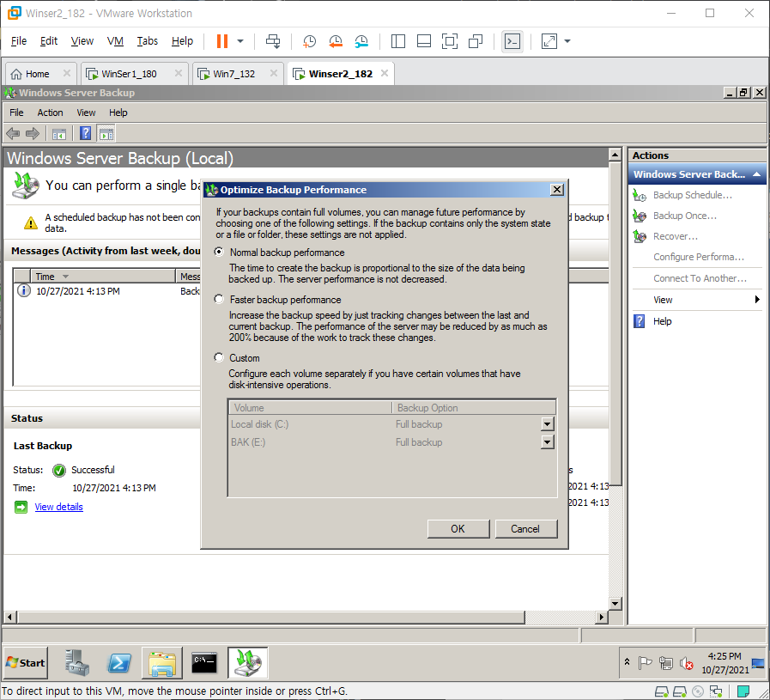770x700 pixels.
Task: Switch to the Win7_132 tab
Action: click(233, 74)
